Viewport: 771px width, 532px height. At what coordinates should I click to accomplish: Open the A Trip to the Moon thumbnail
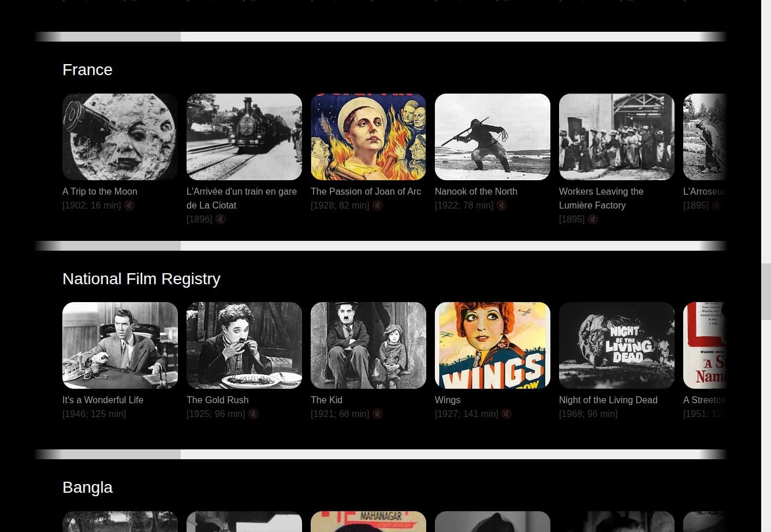tap(120, 137)
